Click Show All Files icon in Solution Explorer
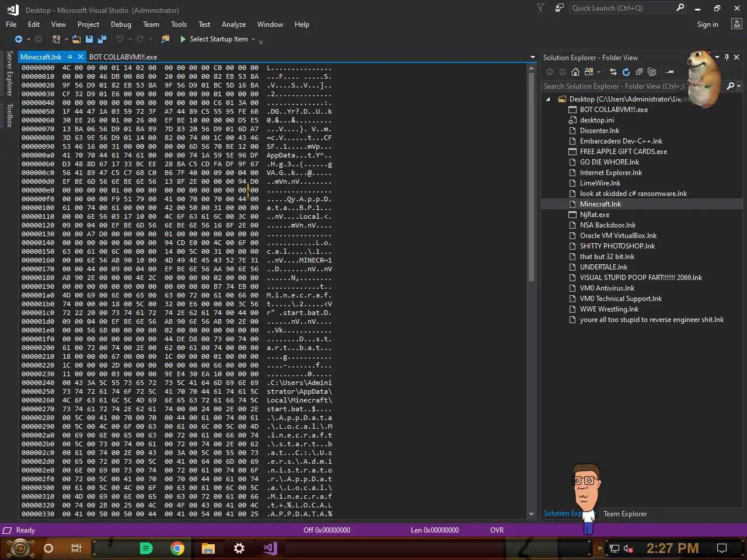The width and height of the screenshot is (747, 560). [x=652, y=72]
